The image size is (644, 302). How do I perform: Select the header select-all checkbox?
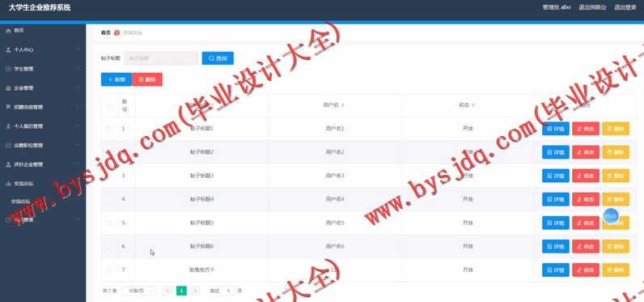tap(110, 105)
